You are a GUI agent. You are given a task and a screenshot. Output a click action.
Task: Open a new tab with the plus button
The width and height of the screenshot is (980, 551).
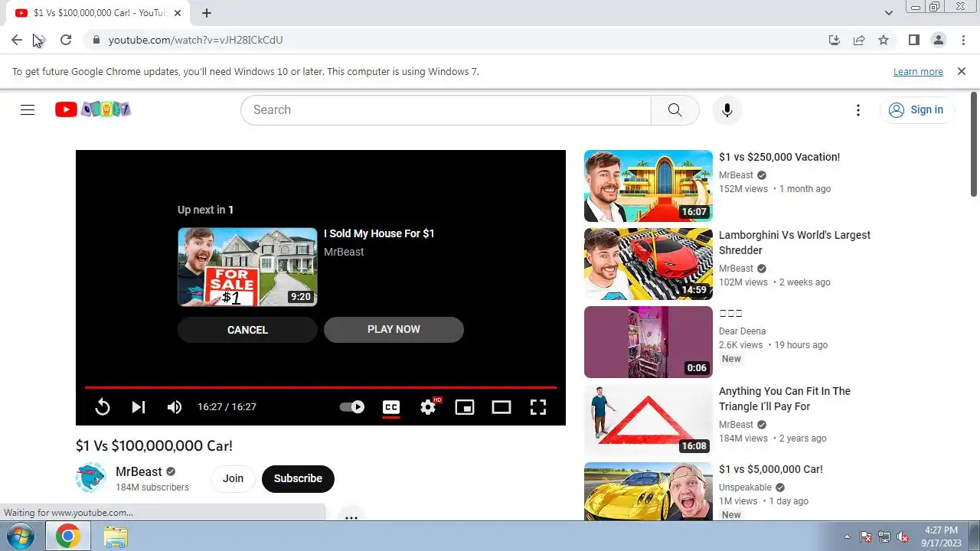(x=207, y=13)
